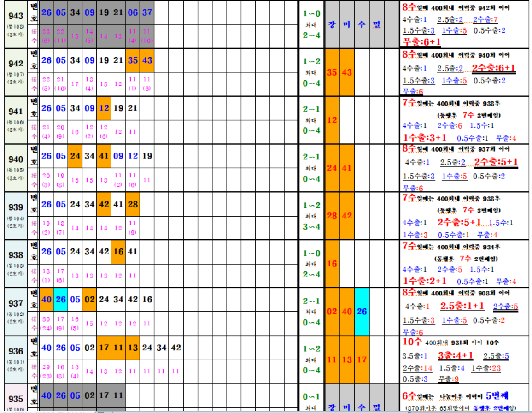Click cyan cell 26 in the 수 column

[x=362, y=312]
